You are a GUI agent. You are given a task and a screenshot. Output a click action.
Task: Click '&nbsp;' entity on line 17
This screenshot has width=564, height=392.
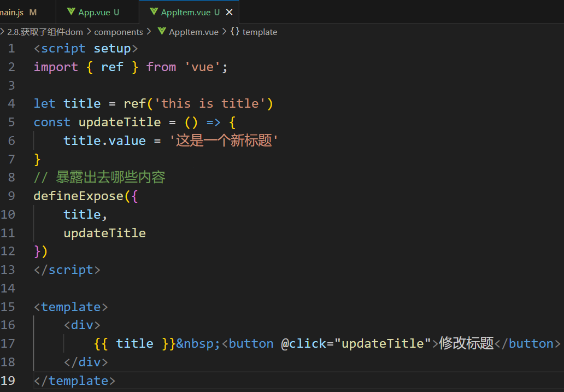(x=198, y=343)
